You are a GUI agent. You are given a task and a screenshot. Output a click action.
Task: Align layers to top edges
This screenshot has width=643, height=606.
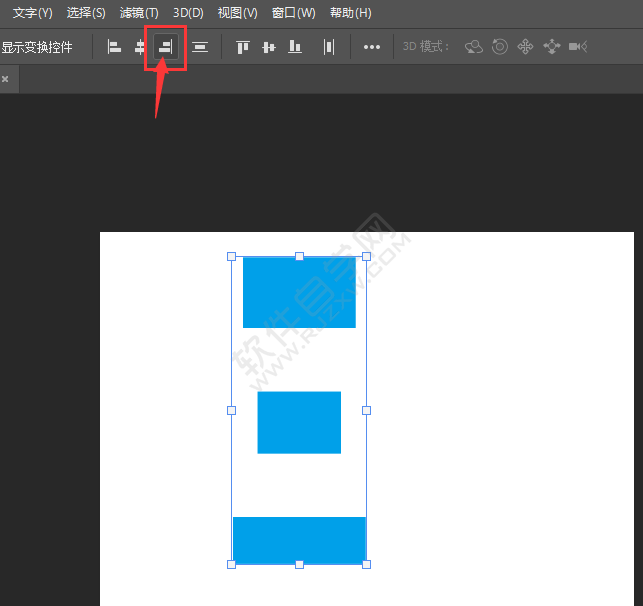click(x=243, y=47)
